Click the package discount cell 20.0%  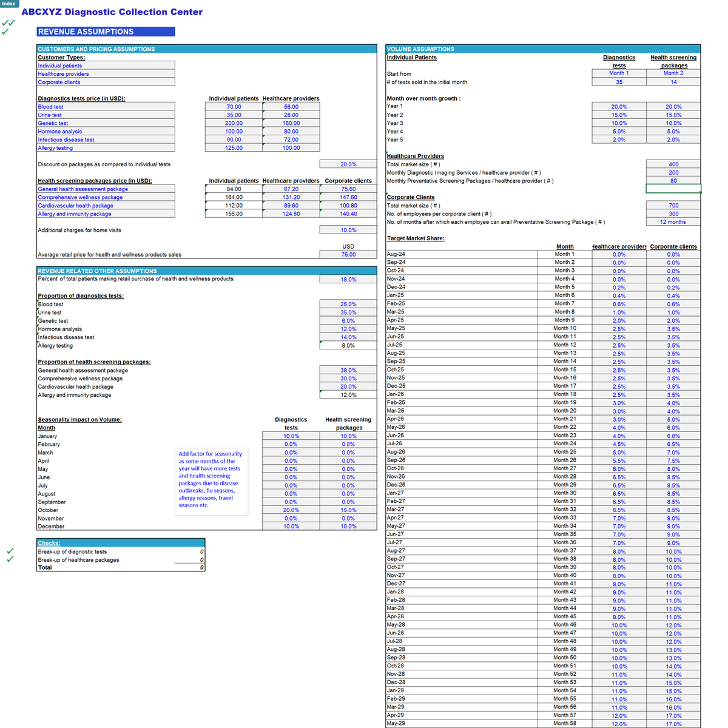coord(348,164)
